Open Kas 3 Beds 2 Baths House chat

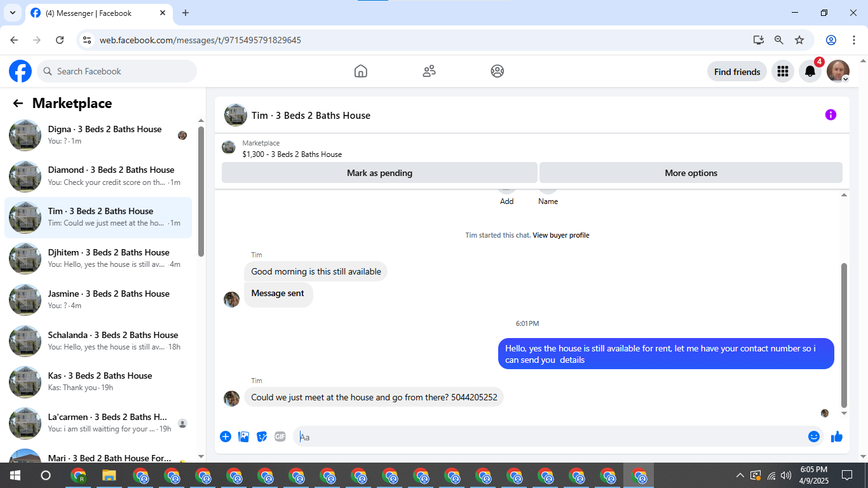pos(98,382)
